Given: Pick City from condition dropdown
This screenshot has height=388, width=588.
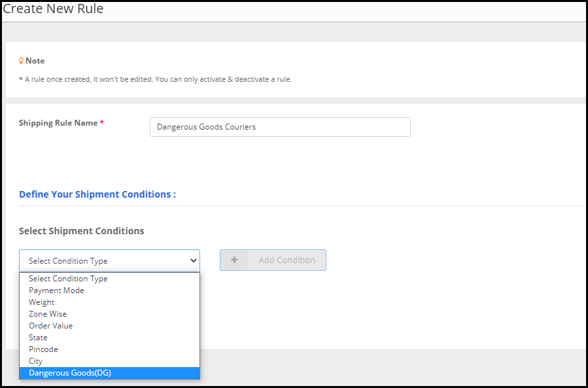Looking at the screenshot, I should (109, 361).
